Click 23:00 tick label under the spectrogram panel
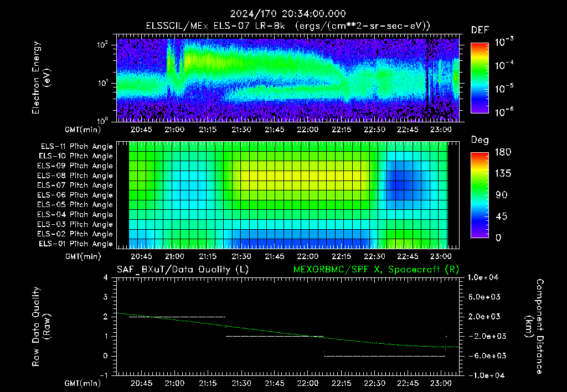567x392 pixels. (x=441, y=130)
